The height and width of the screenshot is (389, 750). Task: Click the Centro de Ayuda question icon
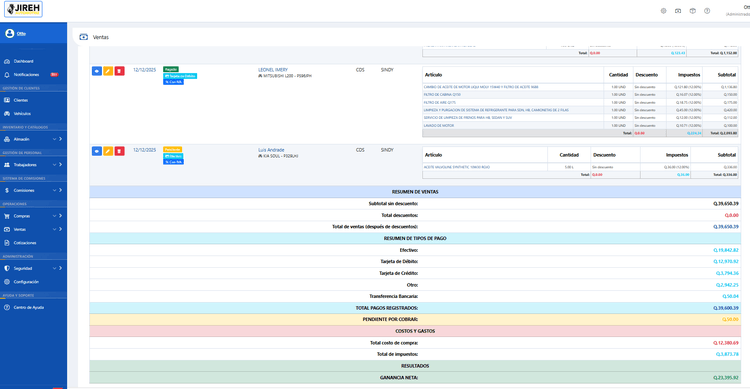tap(7, 307)
